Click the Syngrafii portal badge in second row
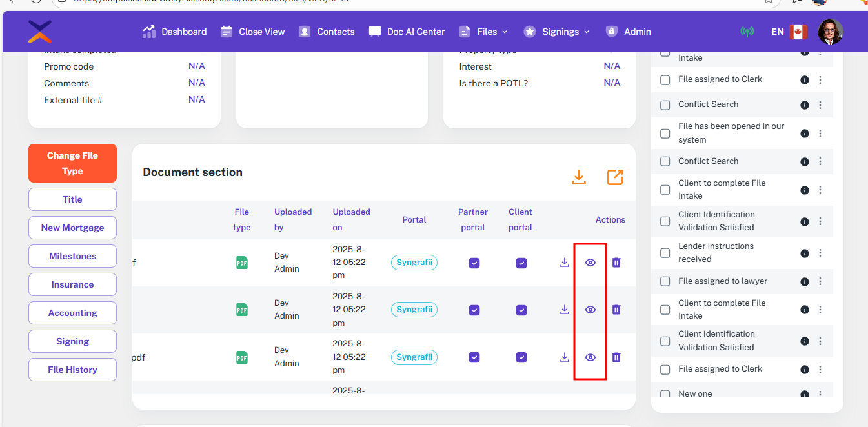The image size is (868, 427). 414,310
